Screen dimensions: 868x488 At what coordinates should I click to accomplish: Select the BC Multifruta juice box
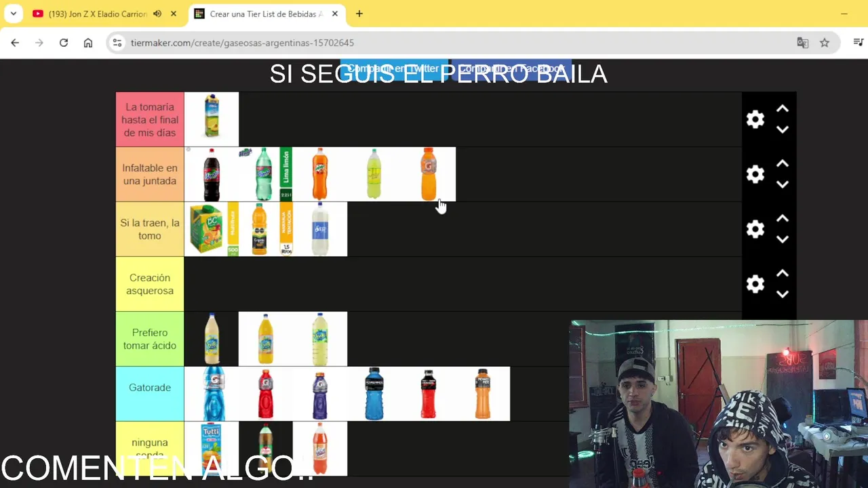click(x=212, y=229)
